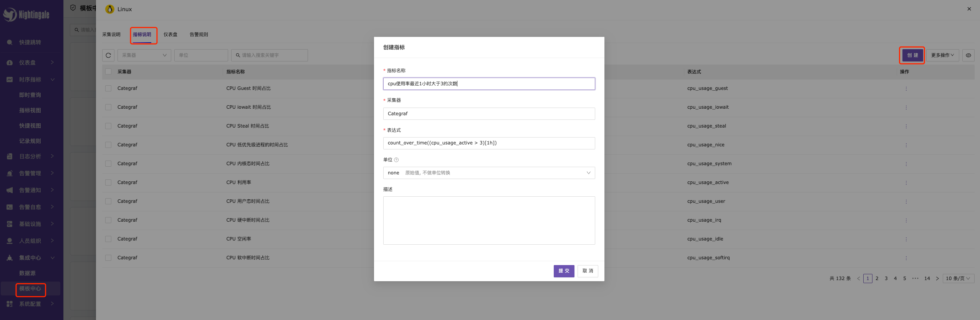This screenshot has height=320, width=980.
Task: Click the 仪表盘 dashboard icon in sidebar
Action: [10, 63]
